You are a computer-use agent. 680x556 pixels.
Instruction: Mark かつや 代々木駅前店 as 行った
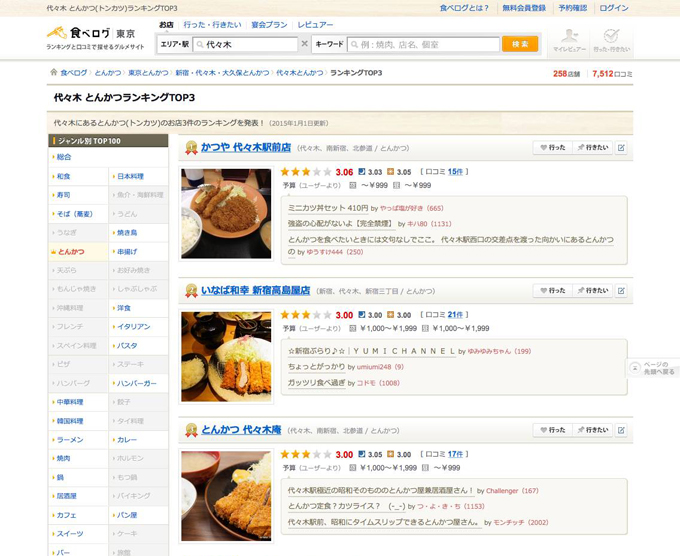551,148
